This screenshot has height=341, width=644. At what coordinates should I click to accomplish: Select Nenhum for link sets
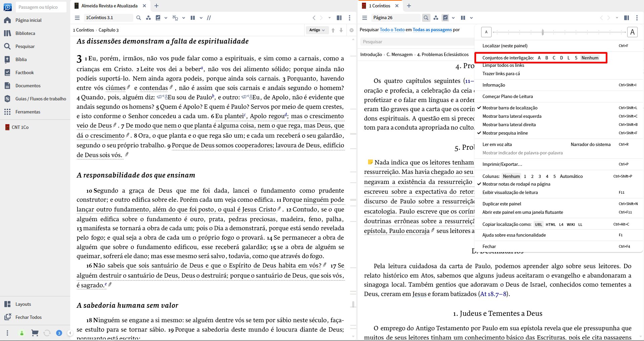coord(590,58)
